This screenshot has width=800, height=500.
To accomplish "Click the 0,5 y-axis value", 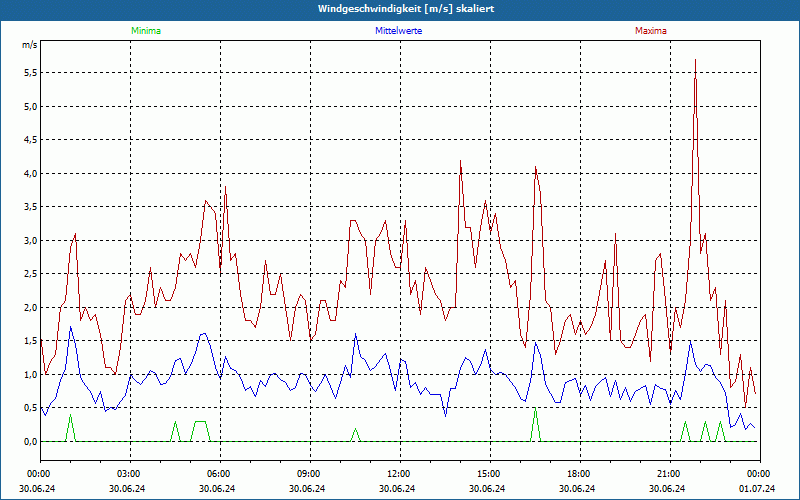I will click(x=31, y=408).
